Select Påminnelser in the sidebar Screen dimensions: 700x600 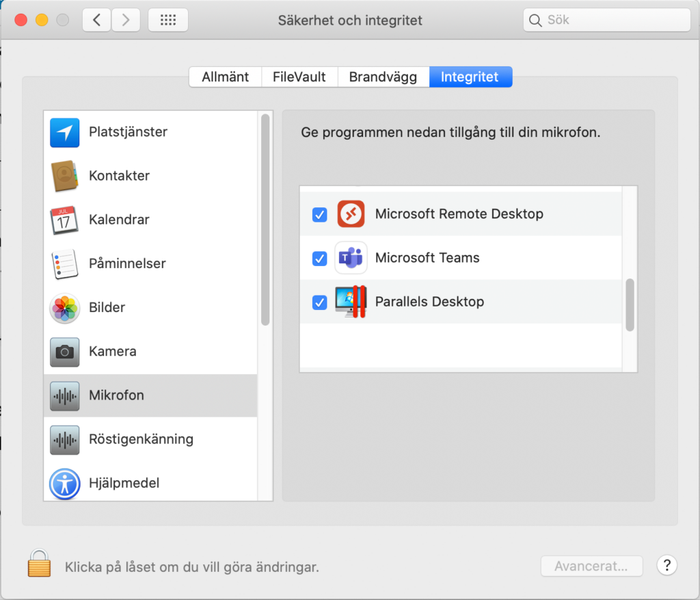[150, 263]
